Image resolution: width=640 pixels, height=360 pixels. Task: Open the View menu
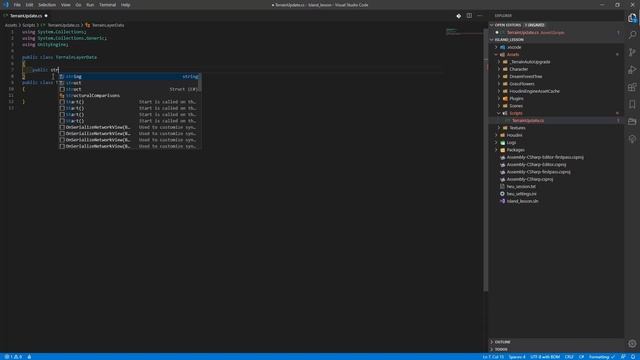(x=65, y=5)
